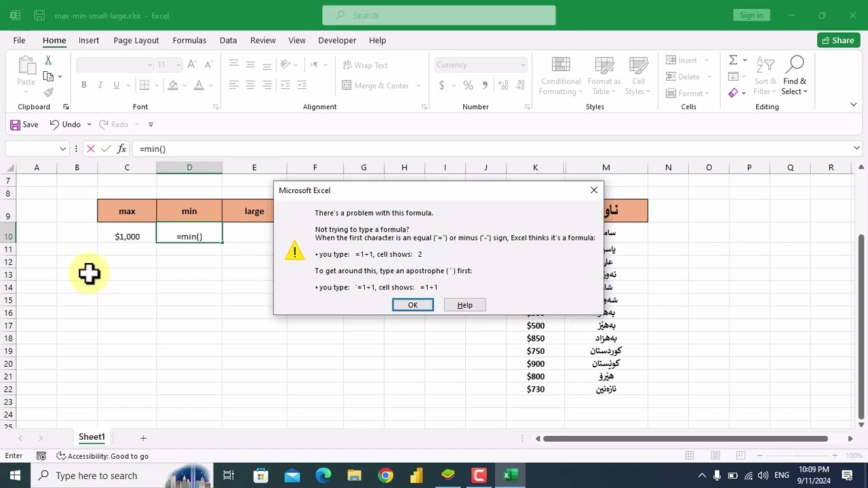Toggle Align Right for cell text

267,85
